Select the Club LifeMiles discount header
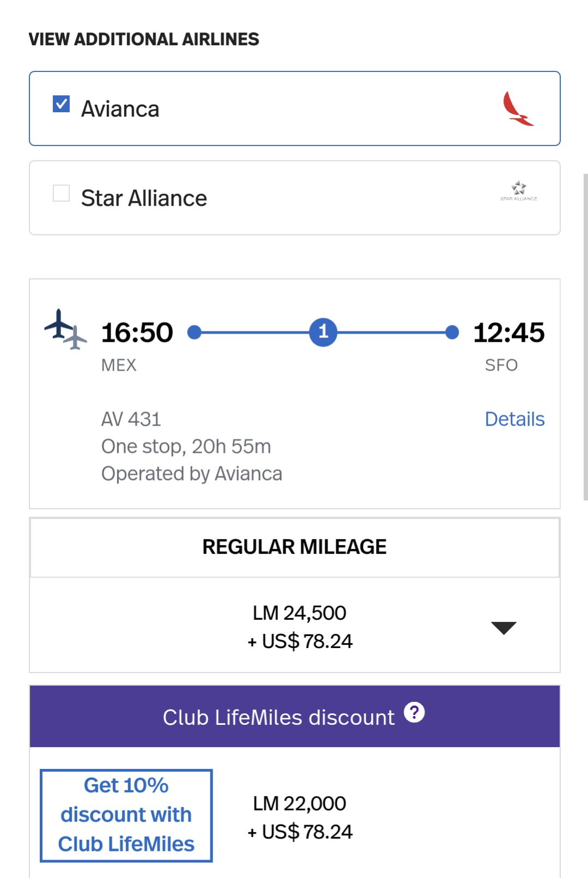 (278, 717)
